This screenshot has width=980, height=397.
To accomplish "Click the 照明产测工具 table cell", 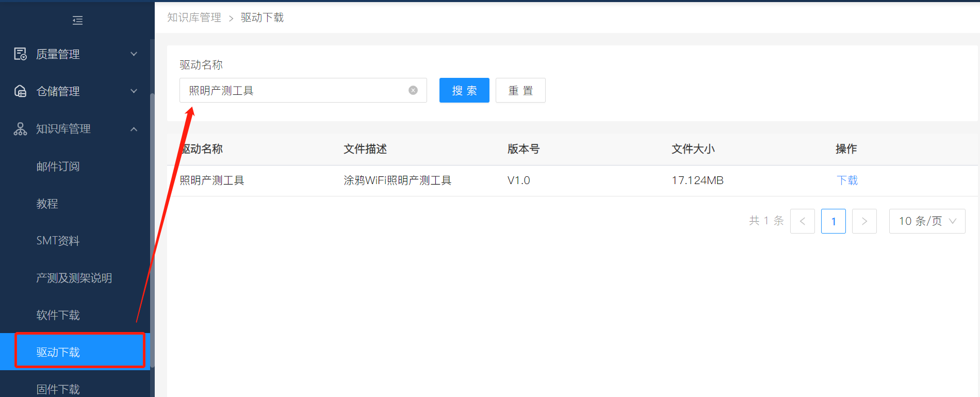I will tap(212, 180).
